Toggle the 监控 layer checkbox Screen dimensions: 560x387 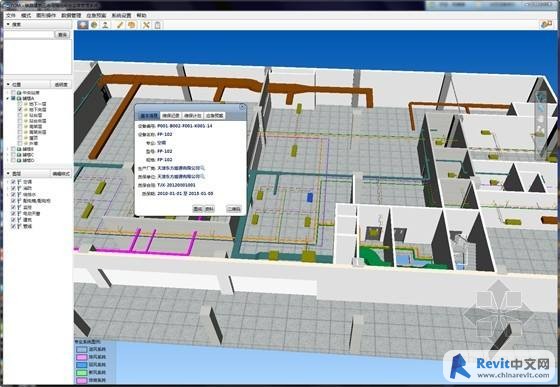[x=14, y=207]
